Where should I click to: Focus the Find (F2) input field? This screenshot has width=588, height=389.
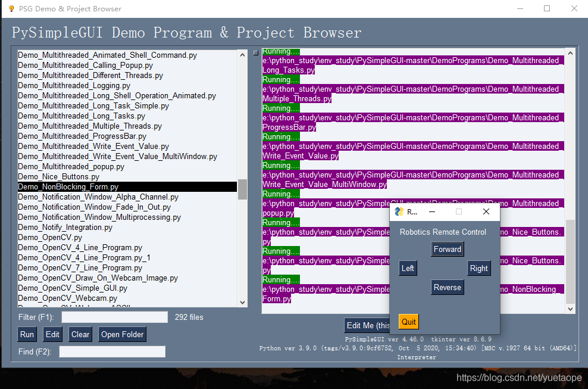click(x=112, y=352)
